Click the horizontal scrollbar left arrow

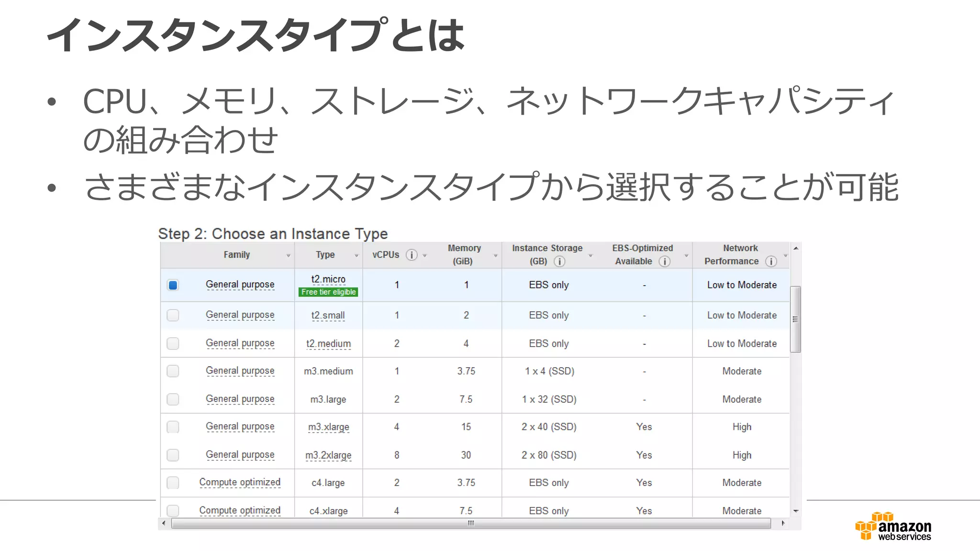164,523
